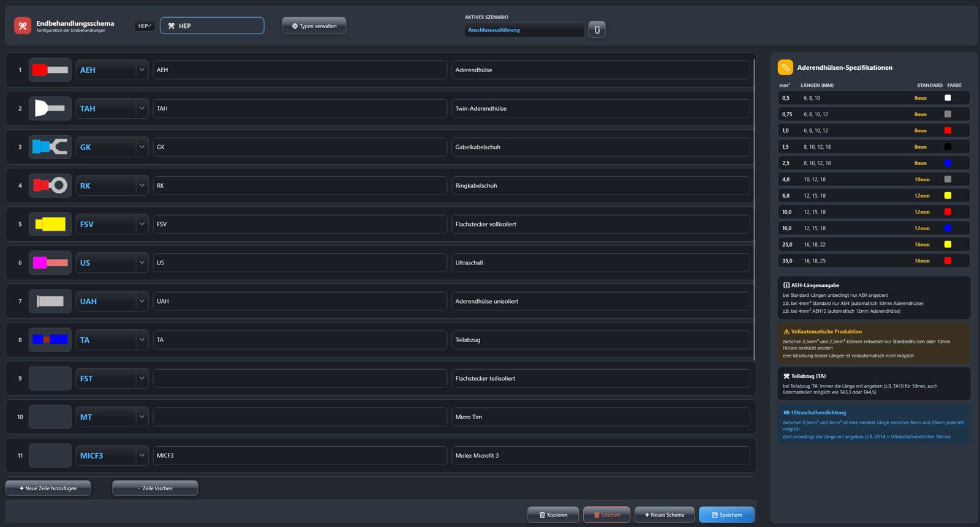Click the 10mm standard value for 4,0

(922, 179)
